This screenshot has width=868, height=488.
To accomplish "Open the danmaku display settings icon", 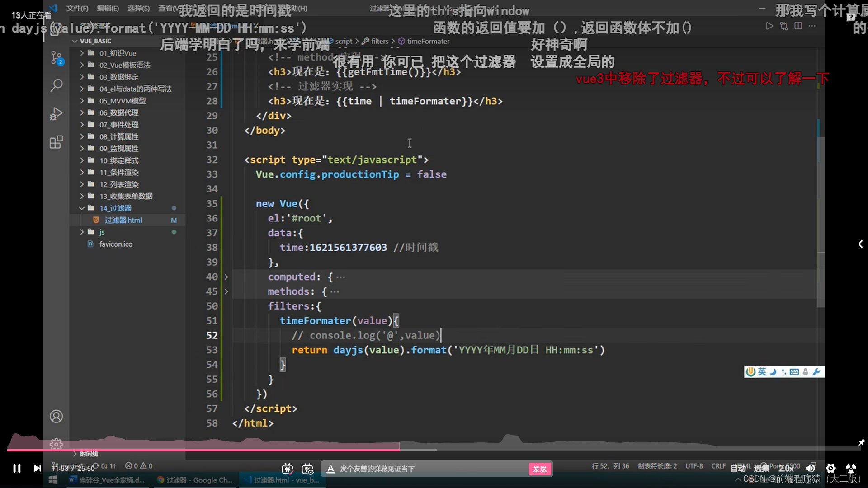I will click(308, 469).
